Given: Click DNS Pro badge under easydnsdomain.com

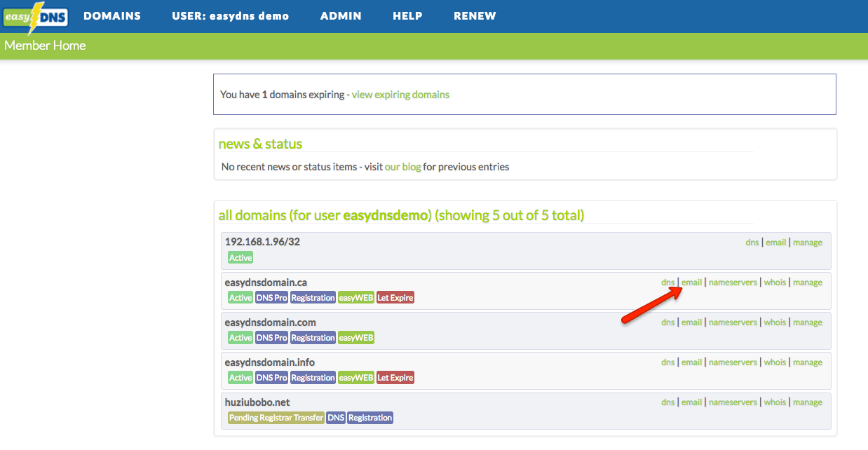Looking at the screenshot, I should coord(272,338).
